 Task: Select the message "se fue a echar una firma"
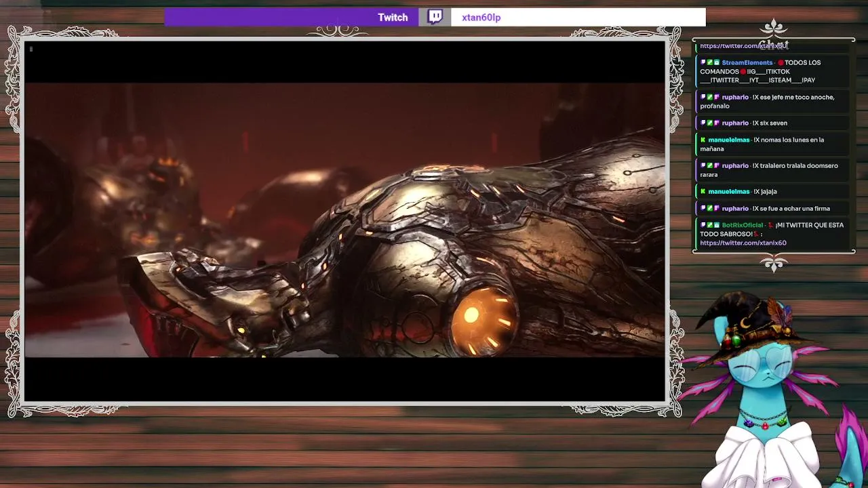(x=795, y=209)
